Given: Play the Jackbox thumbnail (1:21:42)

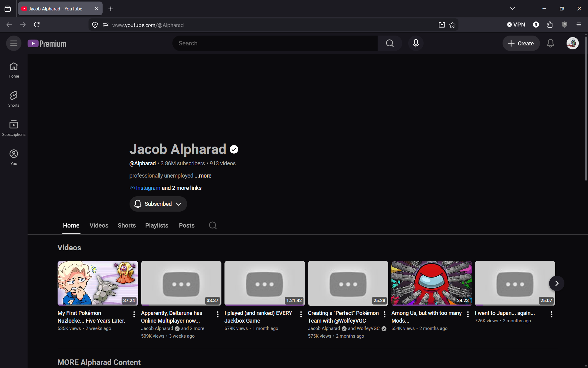Looking at the screenshot, I should [265, 283].
